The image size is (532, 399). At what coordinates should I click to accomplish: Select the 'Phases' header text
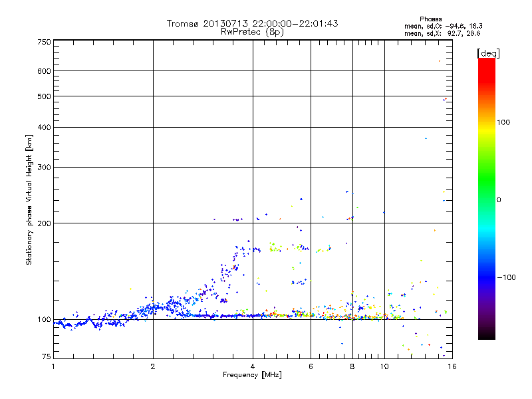pyautogui.click(x=430, y=19)
